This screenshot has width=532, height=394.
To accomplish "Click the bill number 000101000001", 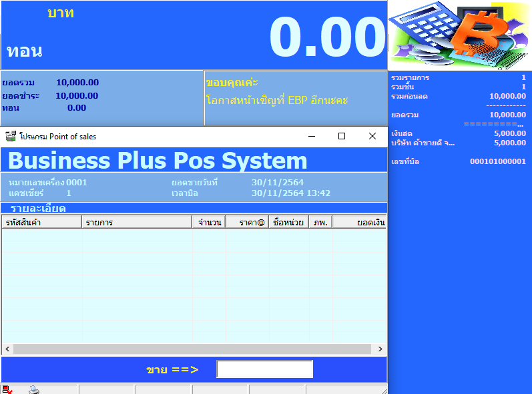I will coord(497,161).
